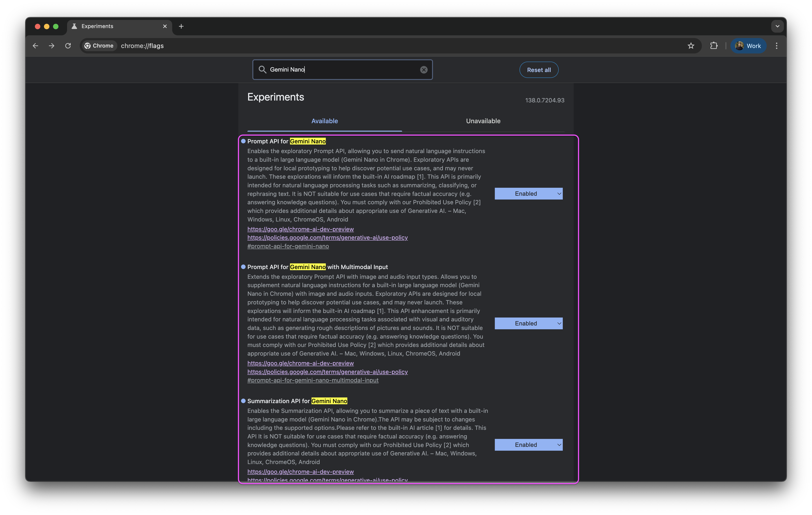Bookmark this page with the star icon
The height and width of the screenshot is (515, 812).
691,46
